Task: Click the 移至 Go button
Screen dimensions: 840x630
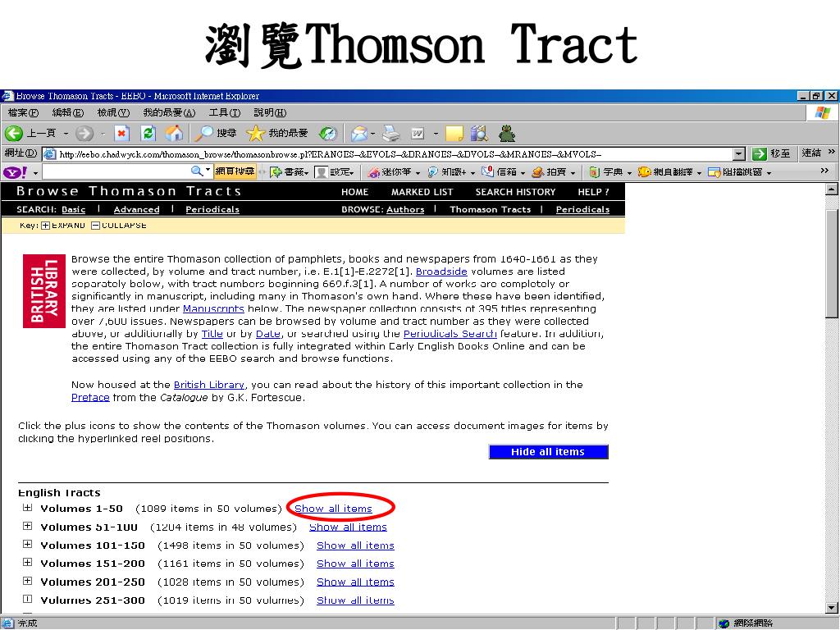Action: [771, 153]
